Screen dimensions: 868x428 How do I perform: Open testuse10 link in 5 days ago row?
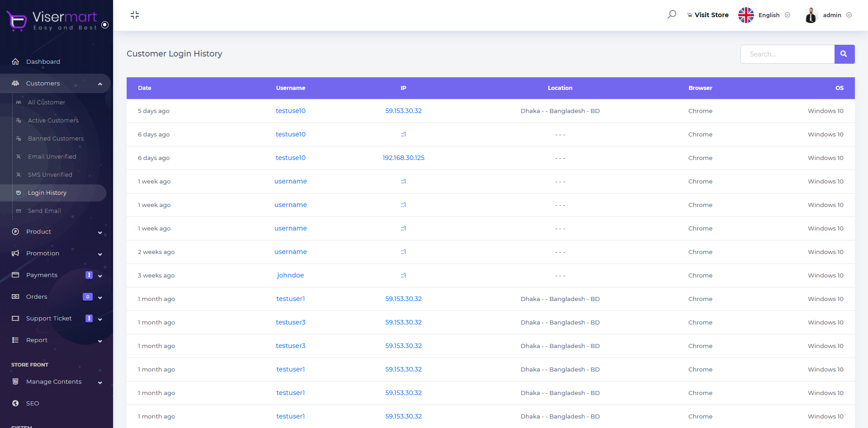(290, 111)
